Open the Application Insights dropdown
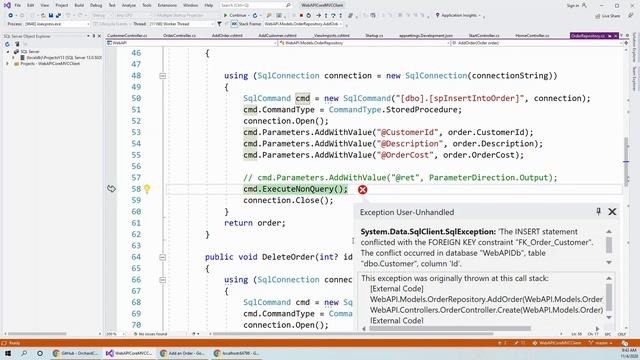This screenshot has height=360, width=640. (x=460, y=16)
